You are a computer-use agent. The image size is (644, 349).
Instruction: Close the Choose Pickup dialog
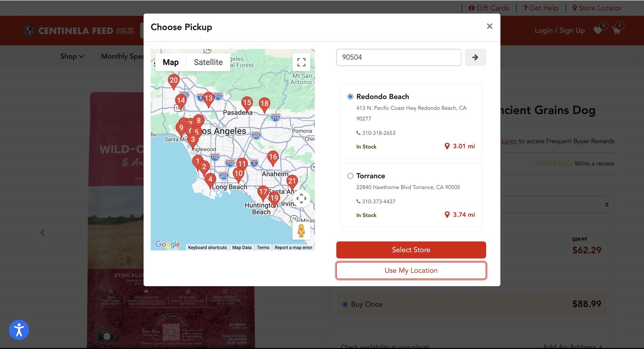click(489, 26)
